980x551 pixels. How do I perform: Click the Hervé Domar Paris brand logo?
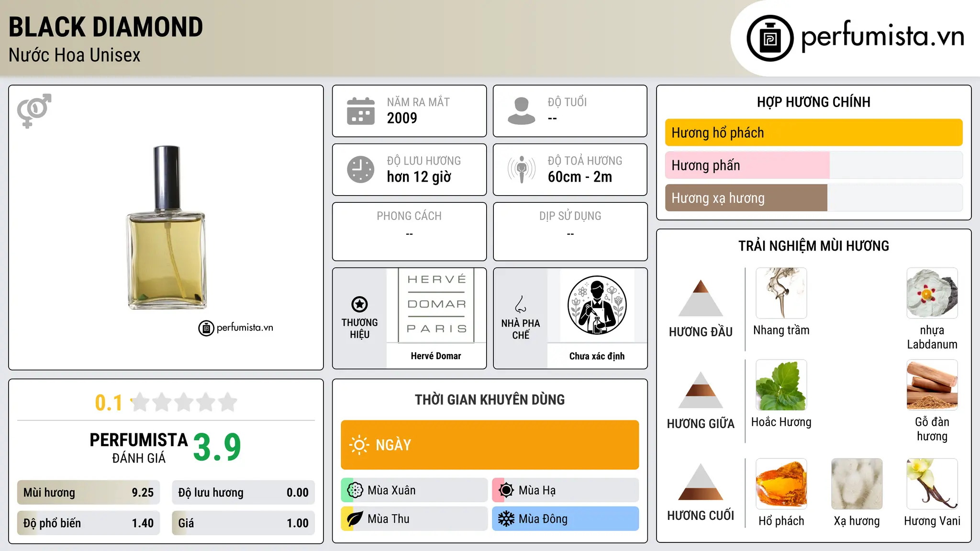click(x=436, y=305)
